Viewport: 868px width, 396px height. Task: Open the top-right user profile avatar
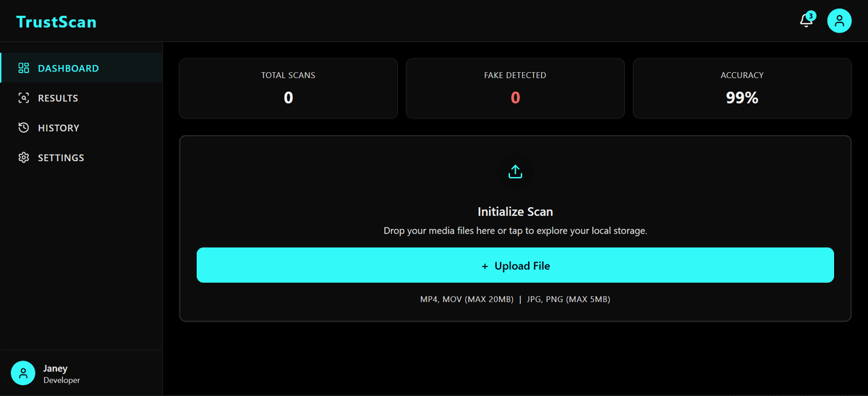point(839,21)
